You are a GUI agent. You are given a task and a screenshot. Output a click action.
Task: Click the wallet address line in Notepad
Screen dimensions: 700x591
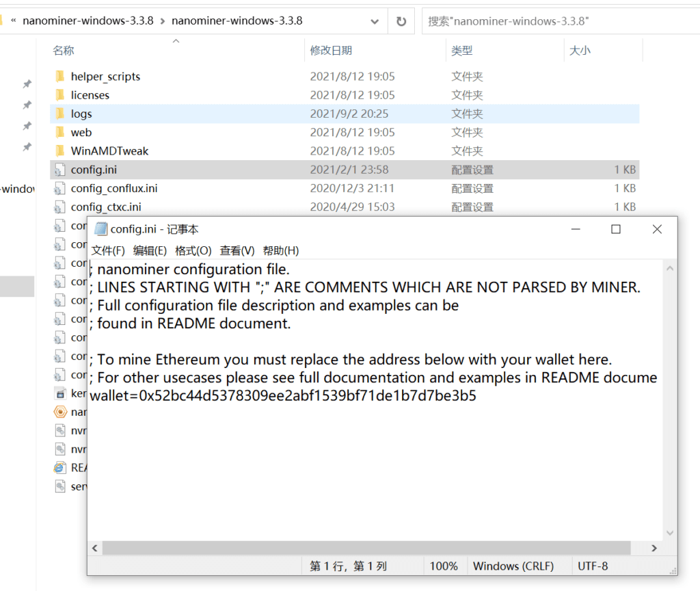(283, 395)
